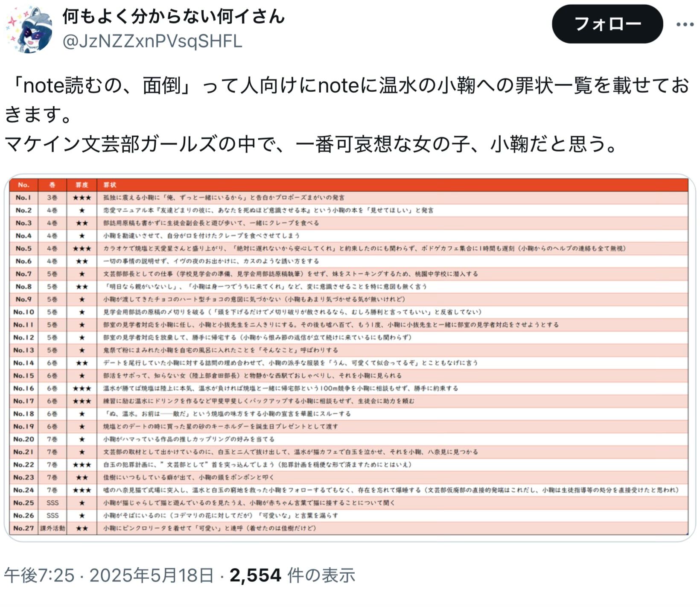Click row No.9 description about ハート型チョコ
The width and height of the screenshot is (700, 607).
click(x=254, y=299)
